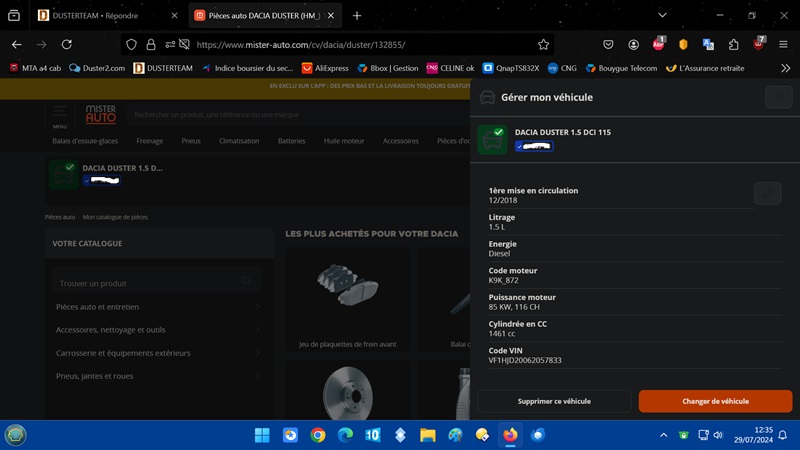Open the Windows Start menu
This screenshot has width=800, height=450.
(x=262, y=435)
